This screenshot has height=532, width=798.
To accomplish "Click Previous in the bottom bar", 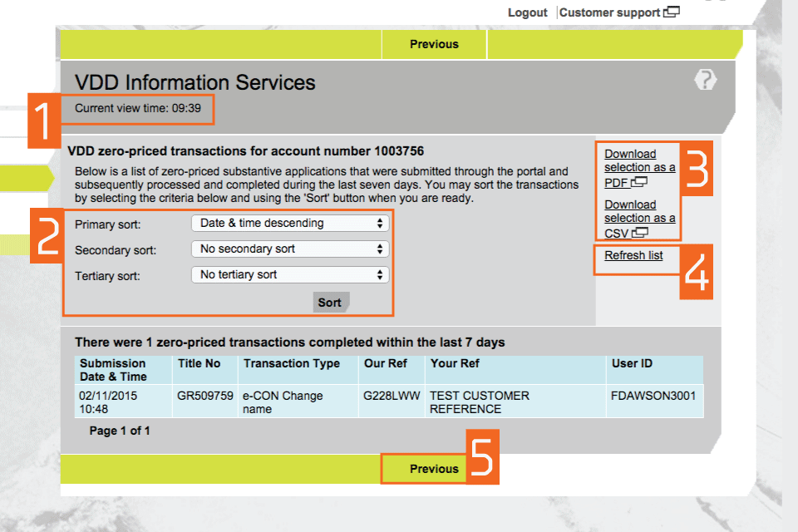I will coord(434,469).
